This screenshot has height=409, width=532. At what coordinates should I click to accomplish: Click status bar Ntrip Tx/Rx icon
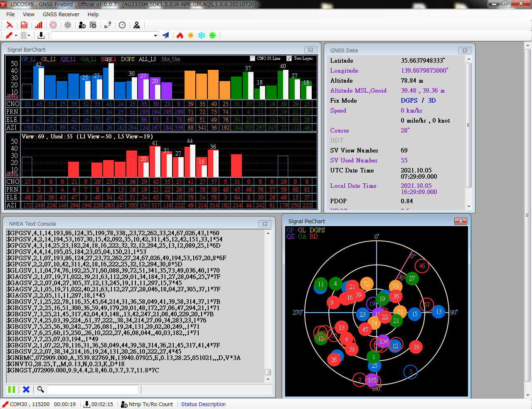124,404
